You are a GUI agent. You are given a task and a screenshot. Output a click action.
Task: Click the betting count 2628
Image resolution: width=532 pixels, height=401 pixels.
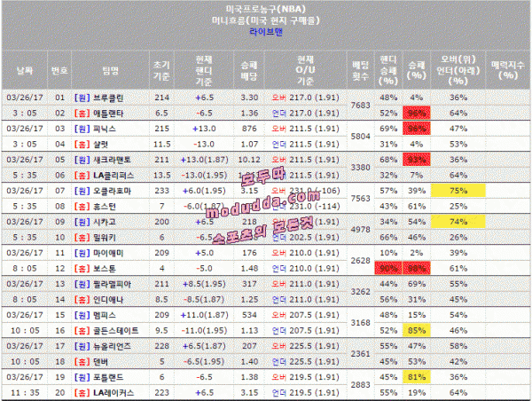[360, 261]
